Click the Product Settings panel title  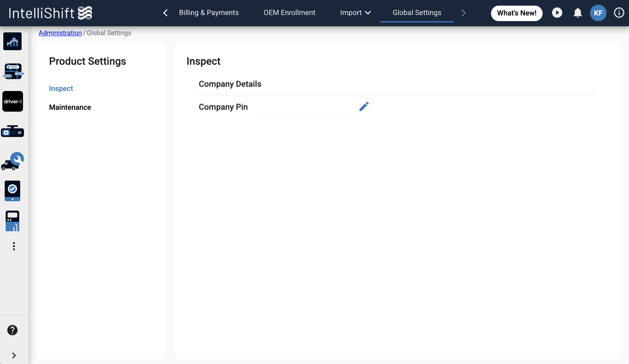click(x=88, y=61)
